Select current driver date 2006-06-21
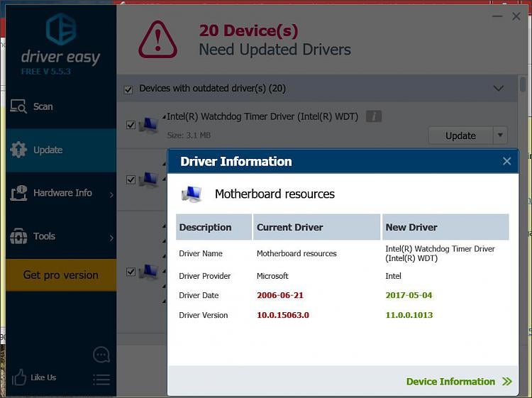Image resolution: width=532 pixels, height=398 pixels. coord(280,295)
